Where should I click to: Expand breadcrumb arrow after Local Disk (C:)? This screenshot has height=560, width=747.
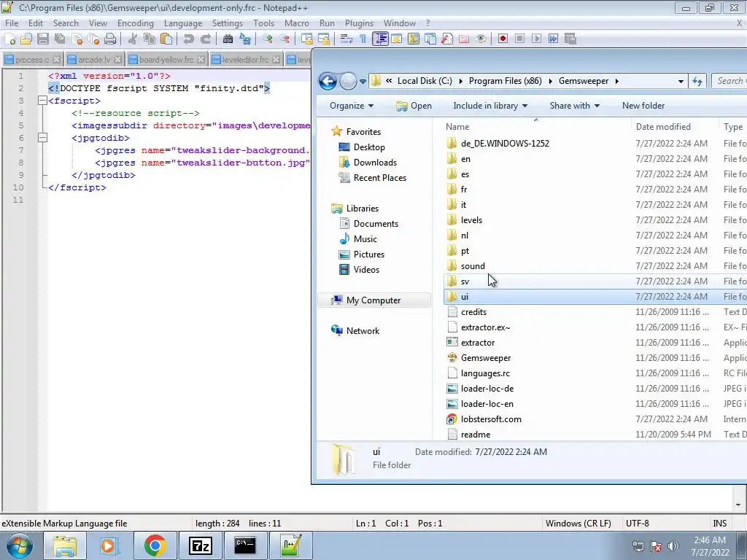click(x=461, y=82)
